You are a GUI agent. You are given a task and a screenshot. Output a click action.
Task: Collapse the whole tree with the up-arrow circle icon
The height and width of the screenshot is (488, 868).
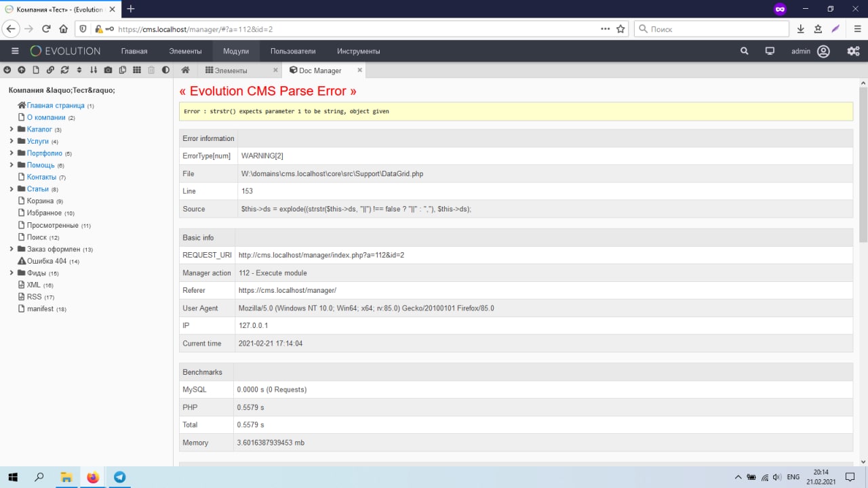[22, 70]
